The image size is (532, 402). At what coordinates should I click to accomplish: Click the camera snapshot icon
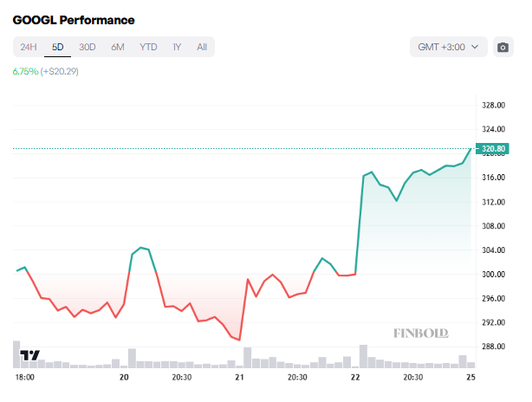(x=503, y=47)
